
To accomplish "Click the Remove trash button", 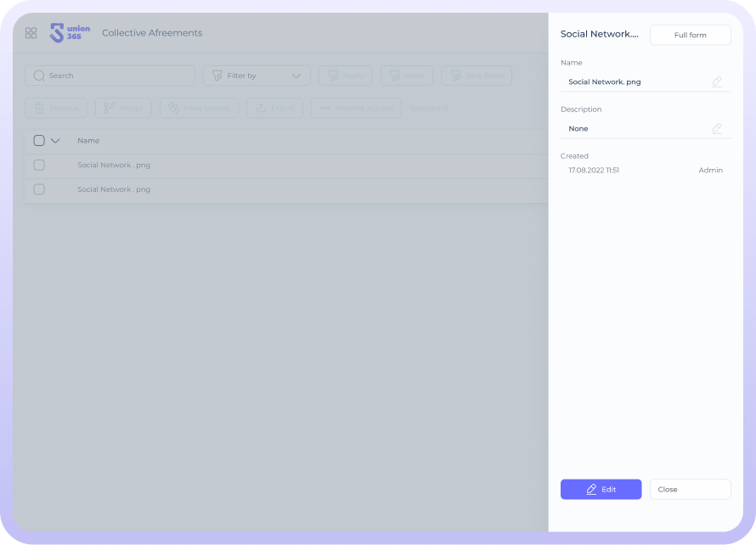I will 56,109.
